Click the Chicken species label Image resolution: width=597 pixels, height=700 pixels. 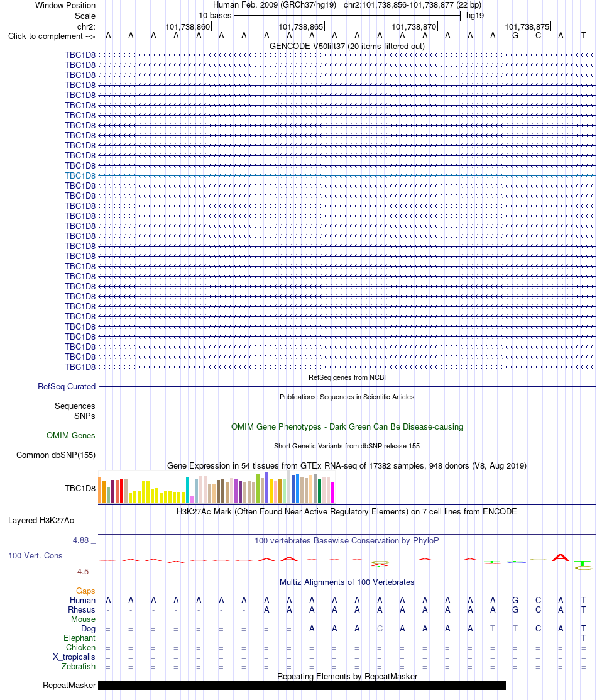(x=81, y=647)
